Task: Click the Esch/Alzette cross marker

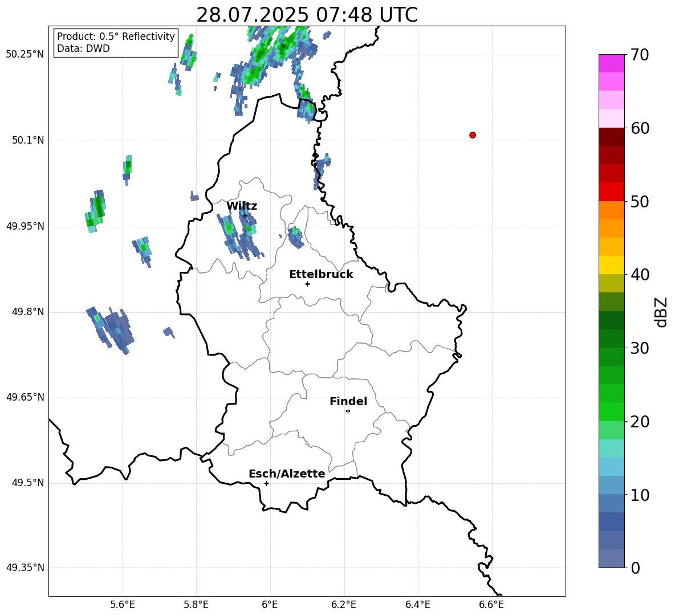Action: click(266, 483)
